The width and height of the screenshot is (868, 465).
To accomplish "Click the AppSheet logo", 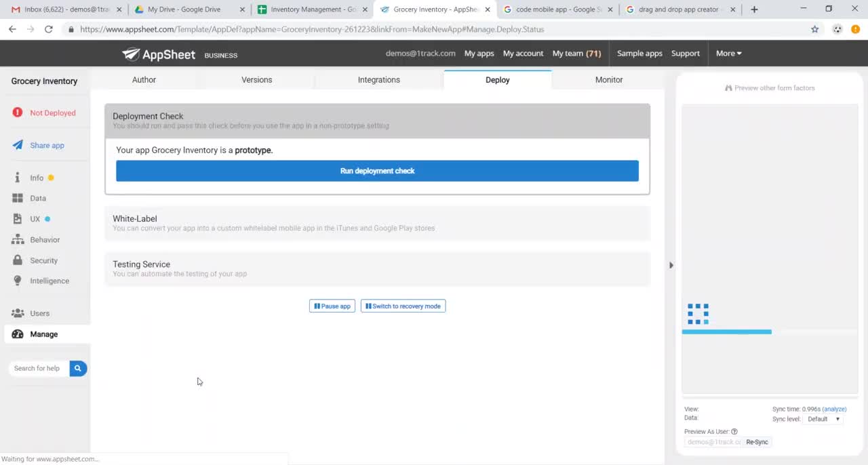I will tap(159, 54).
